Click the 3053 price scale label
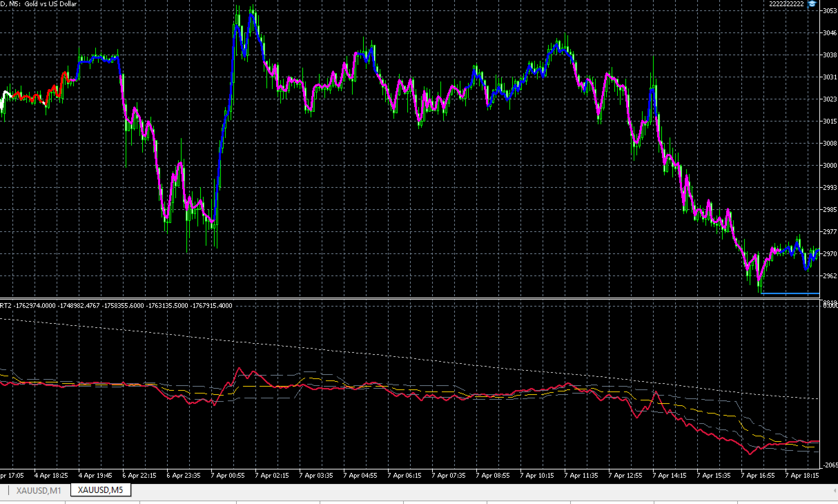 829,11
